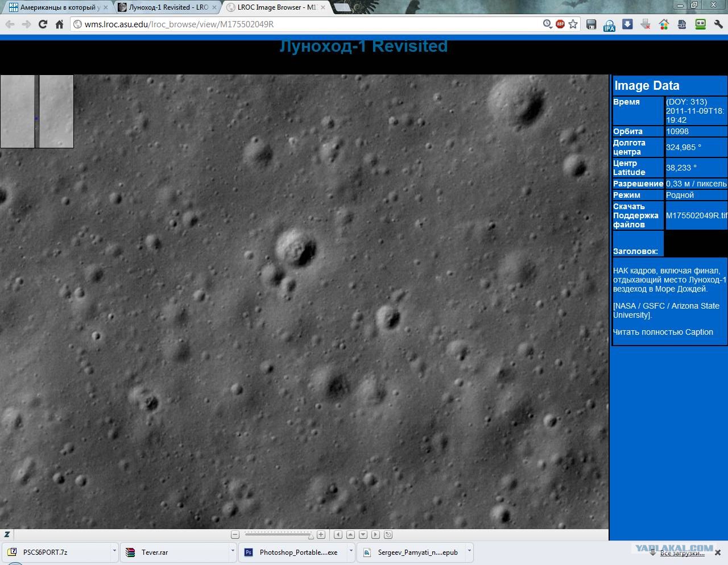728x565 pixels.
Task: Open the browser wrench settings menu
Action: pos(719,24)
